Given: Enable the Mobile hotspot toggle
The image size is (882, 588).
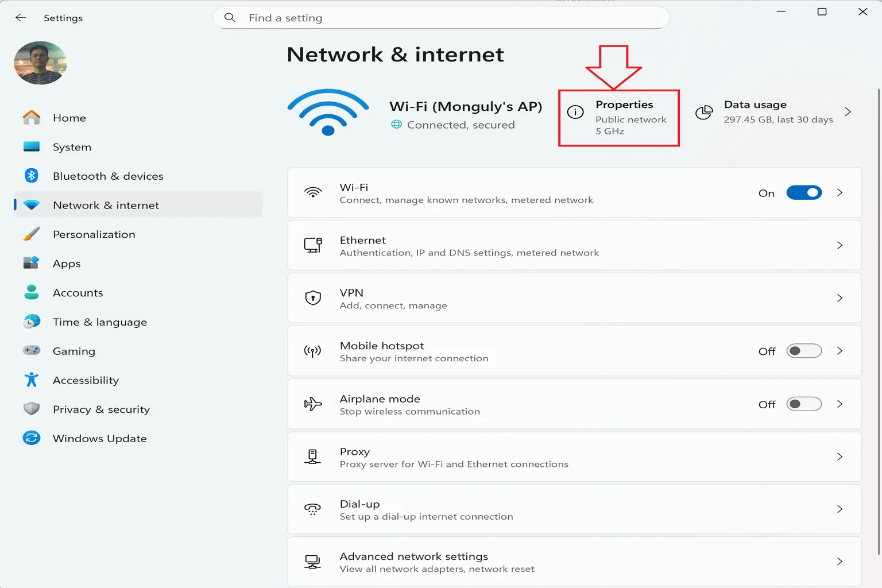Looking at the screenshot, I should tap(804, 351).
